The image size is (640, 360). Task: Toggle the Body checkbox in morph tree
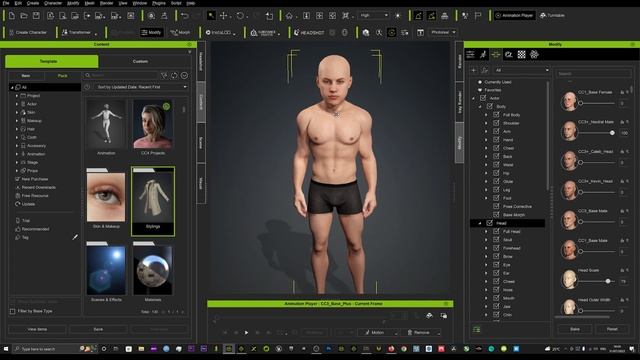(x=490, y=107)
